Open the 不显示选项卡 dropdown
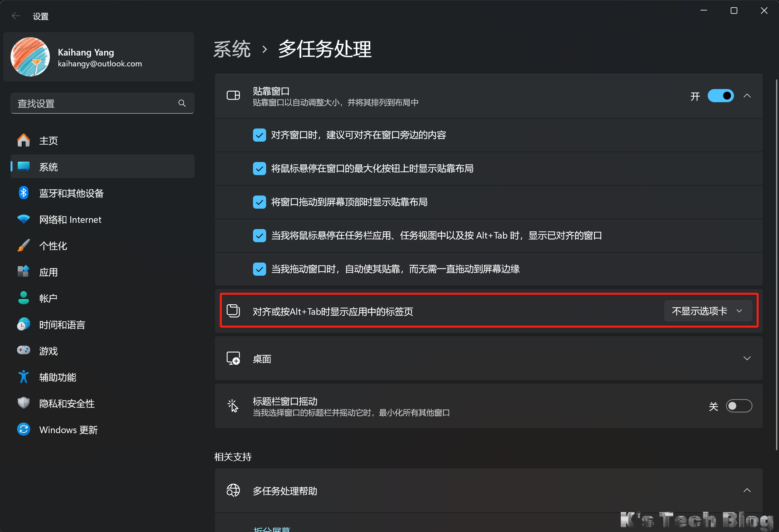Screen dimensions: 779x532 (708, 311)
